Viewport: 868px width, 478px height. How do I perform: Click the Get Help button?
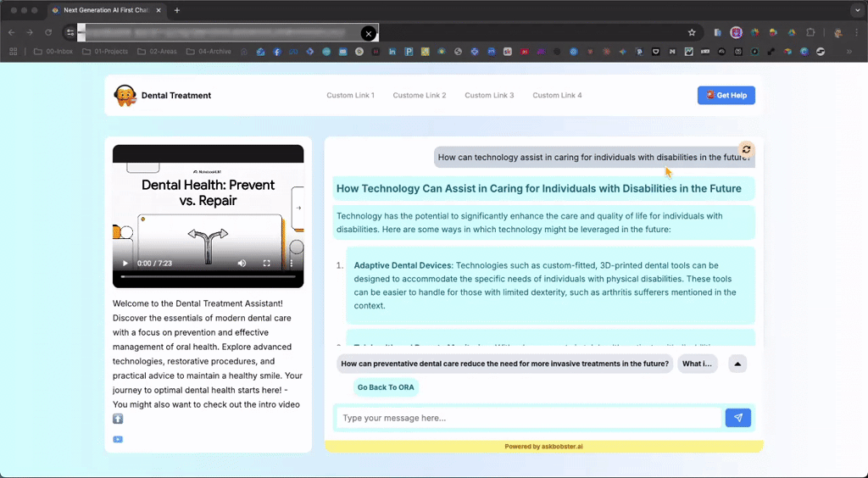[726, 95]
